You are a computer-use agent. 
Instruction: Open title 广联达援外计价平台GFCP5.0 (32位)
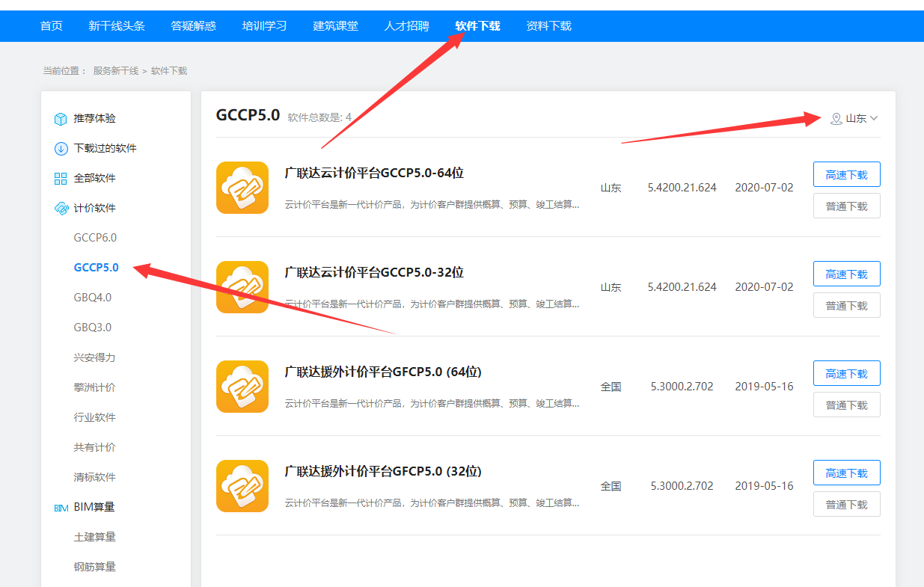tap(383, 471)
